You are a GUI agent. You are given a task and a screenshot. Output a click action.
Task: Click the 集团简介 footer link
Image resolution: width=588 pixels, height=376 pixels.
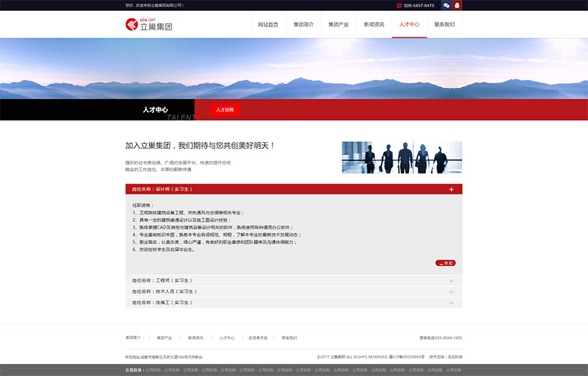tap(133, 338)
